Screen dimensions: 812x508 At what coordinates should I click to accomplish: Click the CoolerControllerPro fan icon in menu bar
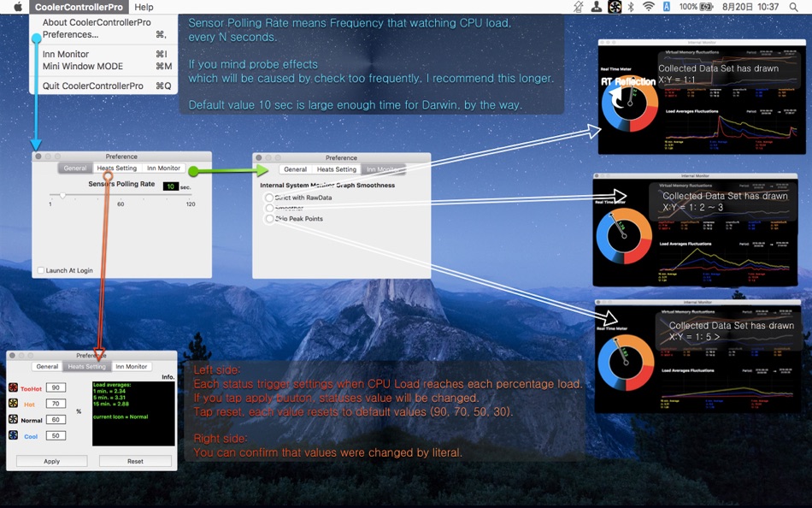[615, 7]
